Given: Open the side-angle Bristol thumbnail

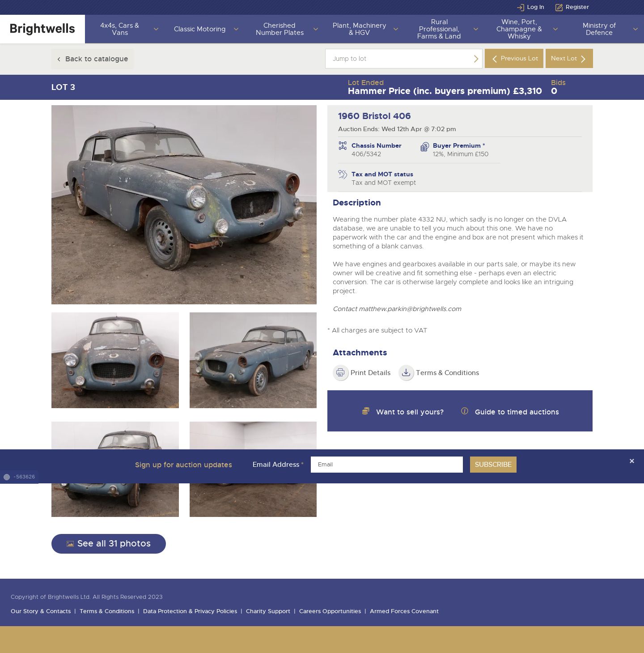Looking at the screenshot, I should 253,360.
